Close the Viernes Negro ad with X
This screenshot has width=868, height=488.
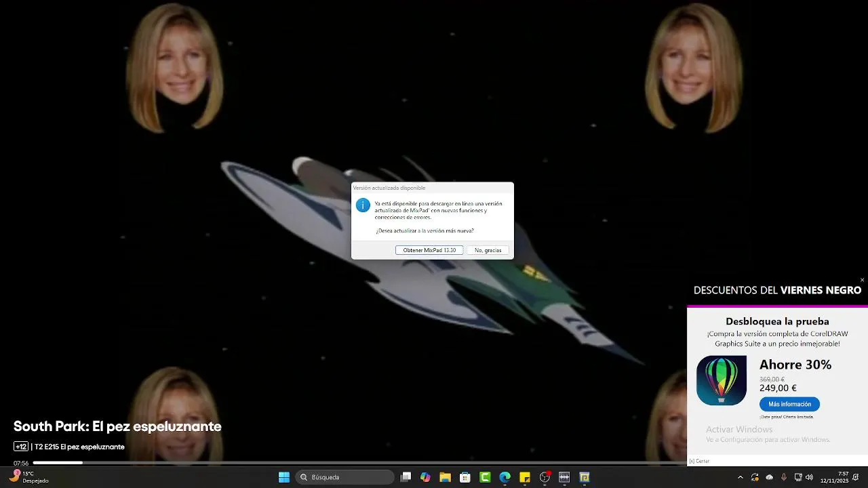pos(862,280)
